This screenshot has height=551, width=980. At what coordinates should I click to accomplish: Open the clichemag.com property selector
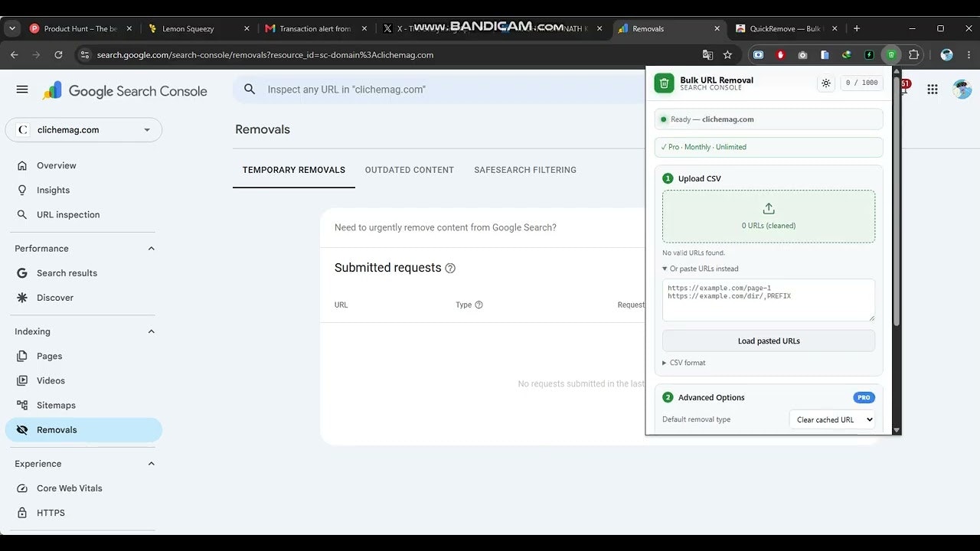point(83,130)
